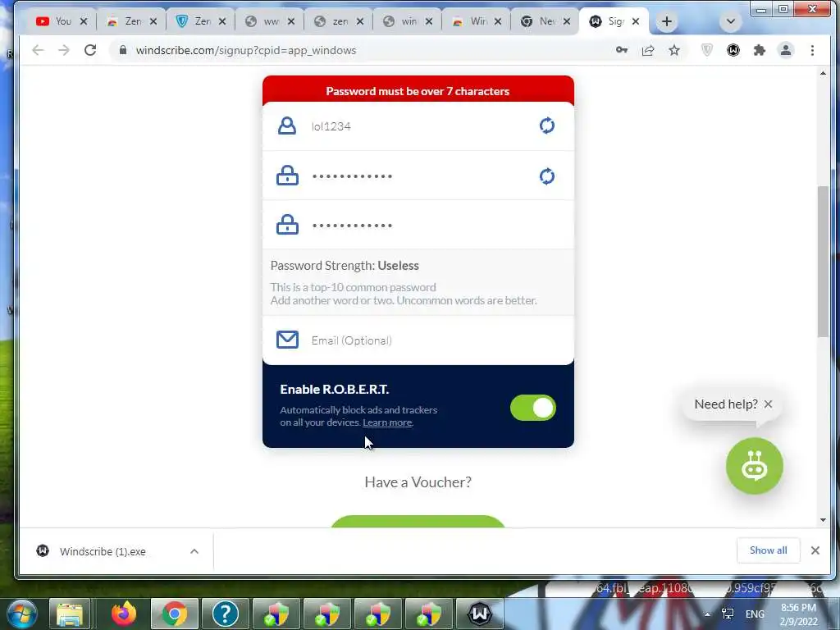
Task: Toggle the Enable R.O.B.E.R.T. switch
Action: tap(533, 408)
